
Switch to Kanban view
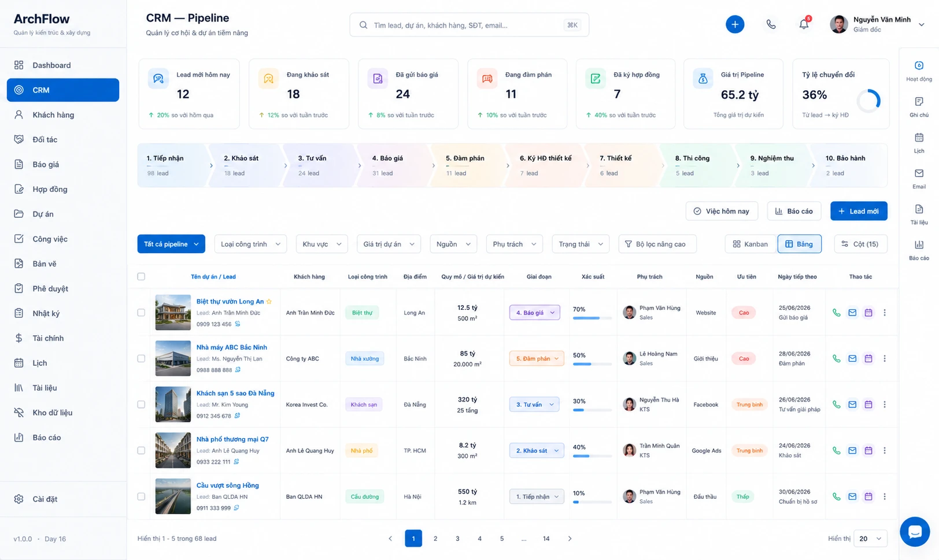coord(750,244)
